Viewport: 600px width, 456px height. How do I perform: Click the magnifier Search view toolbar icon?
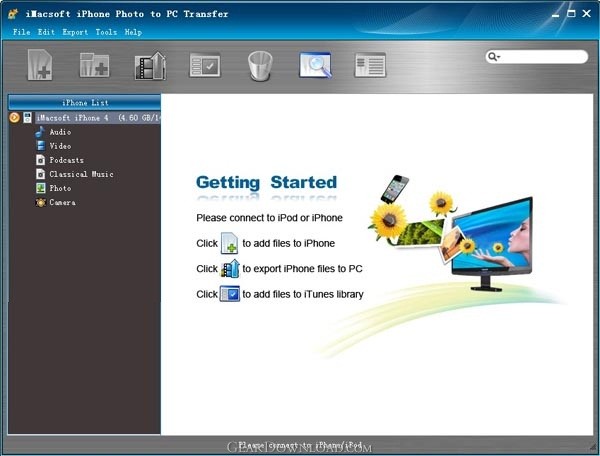[x=315, y=65]
